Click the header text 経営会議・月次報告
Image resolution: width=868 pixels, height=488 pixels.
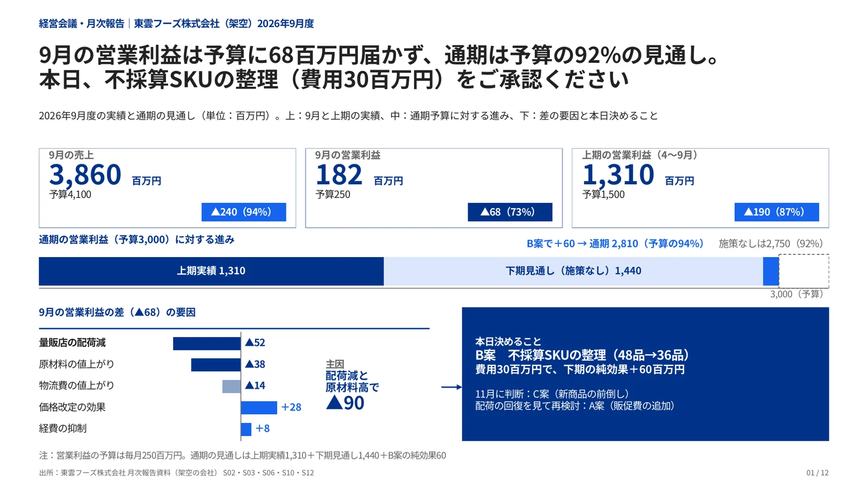pyautogui.click(x=81, y=23)
